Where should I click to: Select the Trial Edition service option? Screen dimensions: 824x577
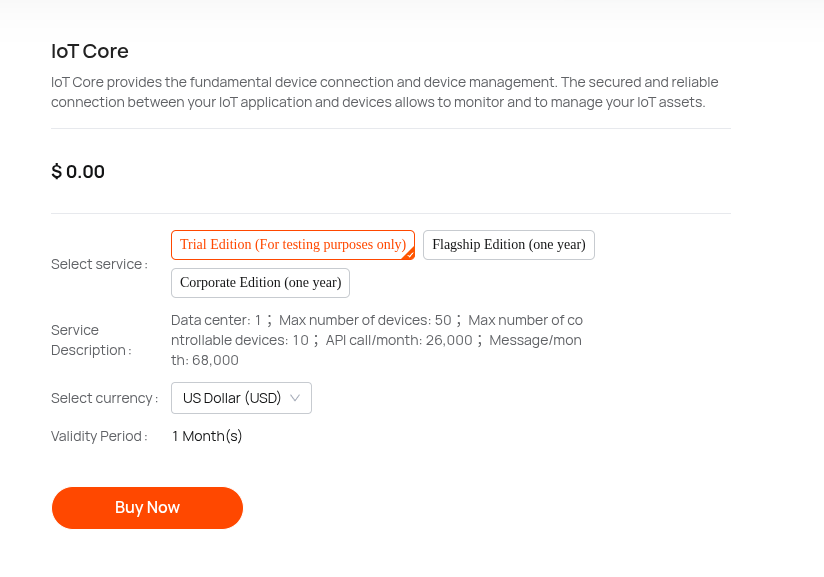tap(293, 245)
